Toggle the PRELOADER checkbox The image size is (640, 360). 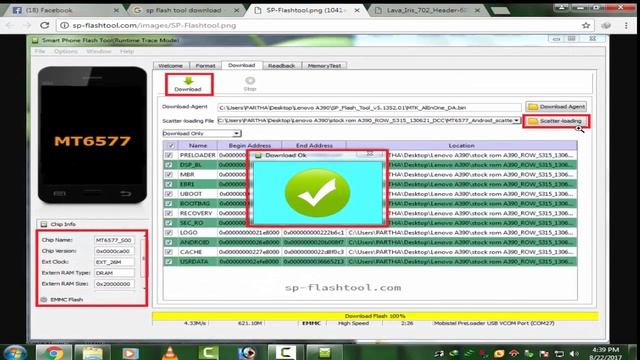pyautogui.click(x=169, y=156)
